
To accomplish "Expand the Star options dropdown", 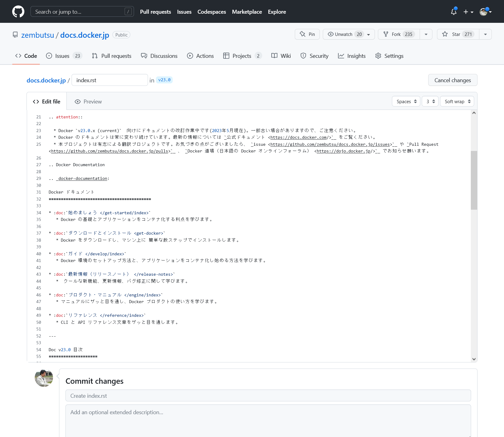I will 485,34.
